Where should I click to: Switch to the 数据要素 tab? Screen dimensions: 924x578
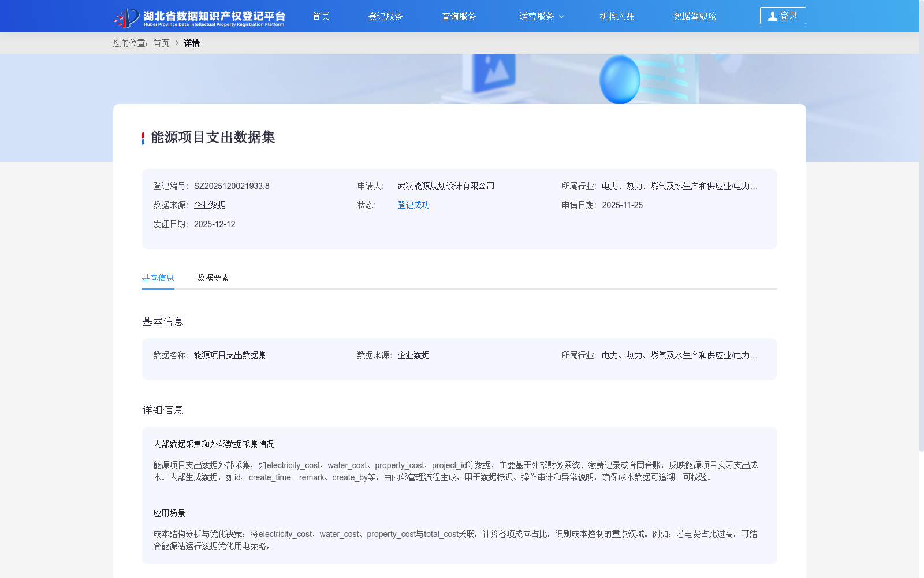(x=213, y=278)
